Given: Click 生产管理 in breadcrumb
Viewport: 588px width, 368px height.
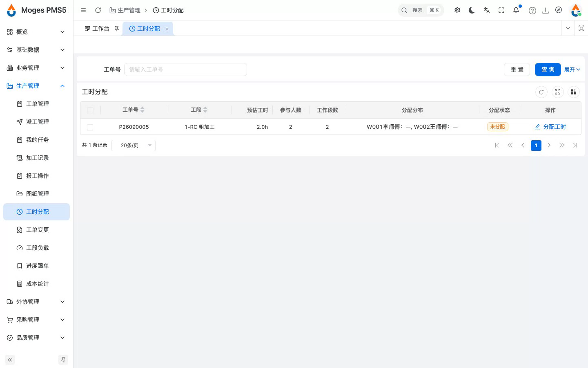Looking at the screenshot, I should (x=125, y=10).
